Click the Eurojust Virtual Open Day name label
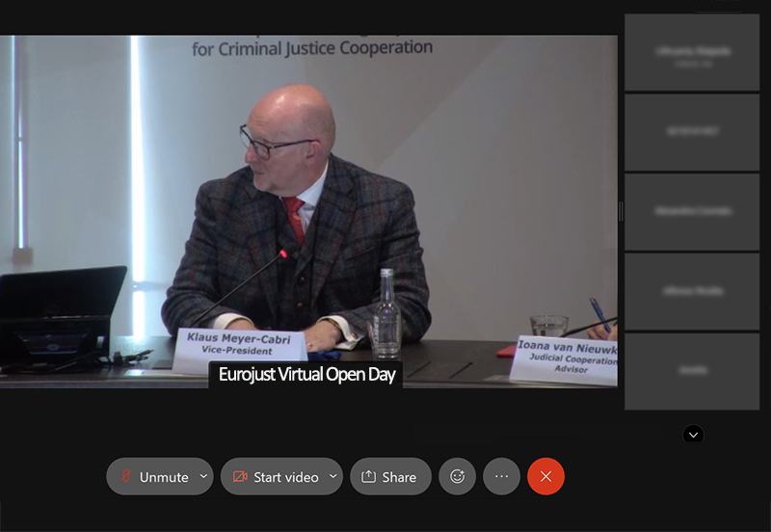The width and height of the screenshot is (771, 532). [x=306, y=375]
